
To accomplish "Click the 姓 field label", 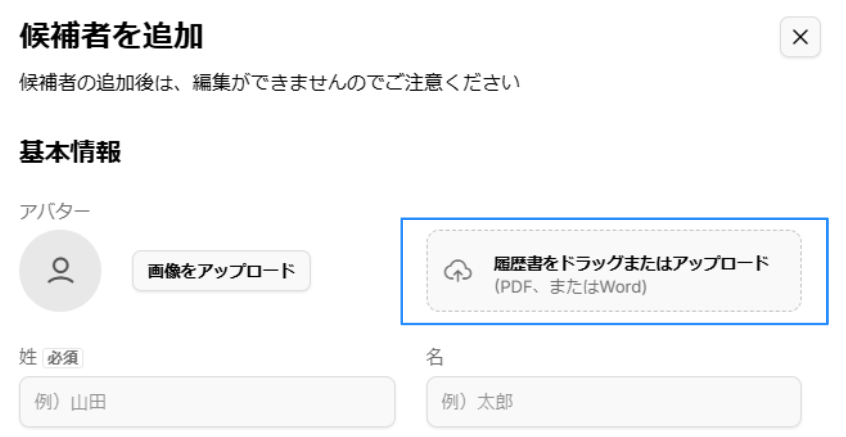I will tap(28, 357).
